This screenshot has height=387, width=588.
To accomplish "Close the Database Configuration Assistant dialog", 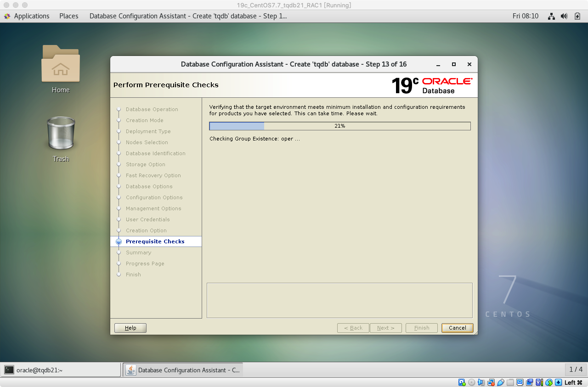I will [x=469, y=64].
